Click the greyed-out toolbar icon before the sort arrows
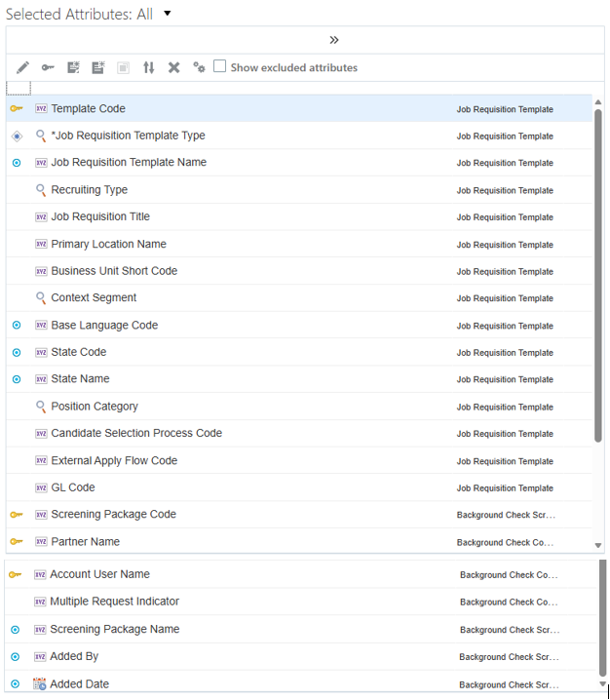 click(x=123, y=68)
